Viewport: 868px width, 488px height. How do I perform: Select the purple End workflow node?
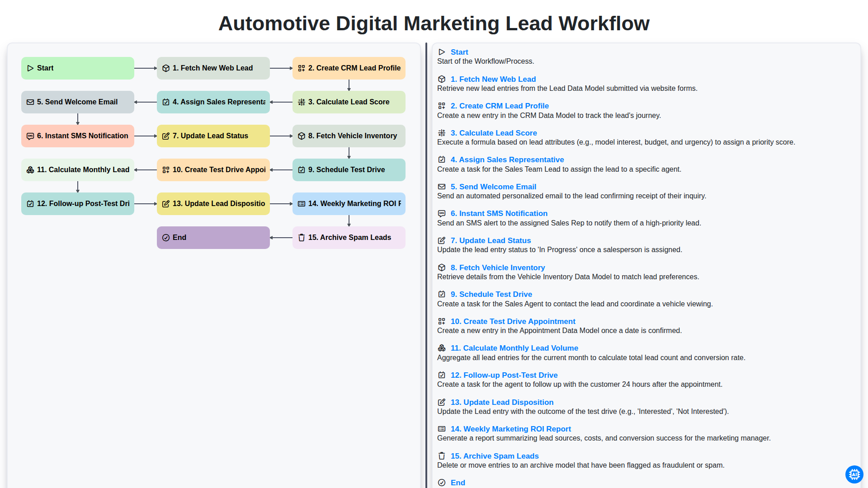point(213,238)
